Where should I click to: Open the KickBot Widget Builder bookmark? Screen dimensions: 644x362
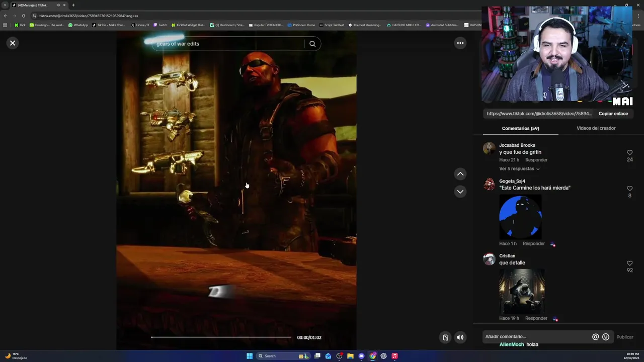point(188,25)
